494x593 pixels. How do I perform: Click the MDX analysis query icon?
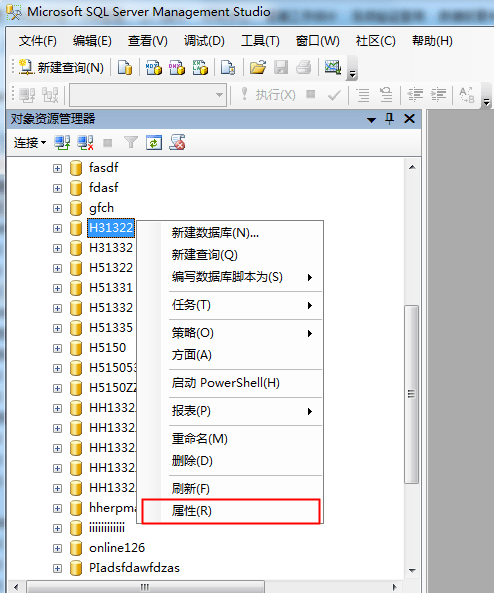coord(154,68)
